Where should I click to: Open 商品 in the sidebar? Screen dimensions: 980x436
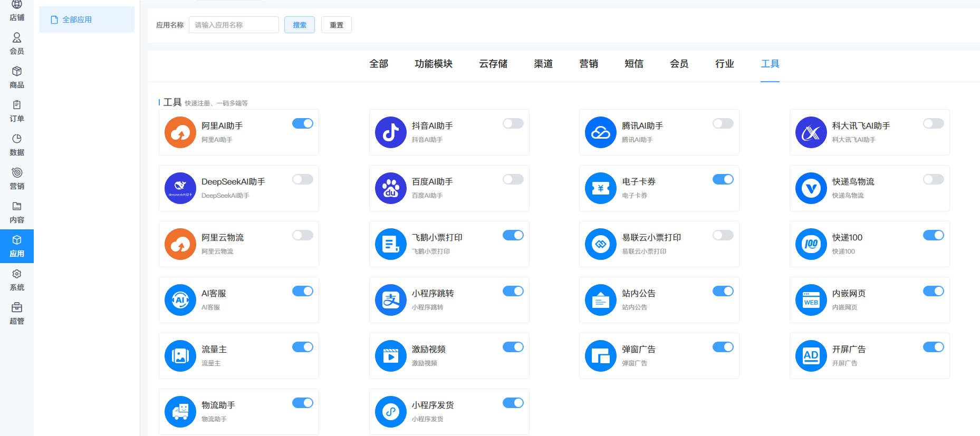pos(17,77)
